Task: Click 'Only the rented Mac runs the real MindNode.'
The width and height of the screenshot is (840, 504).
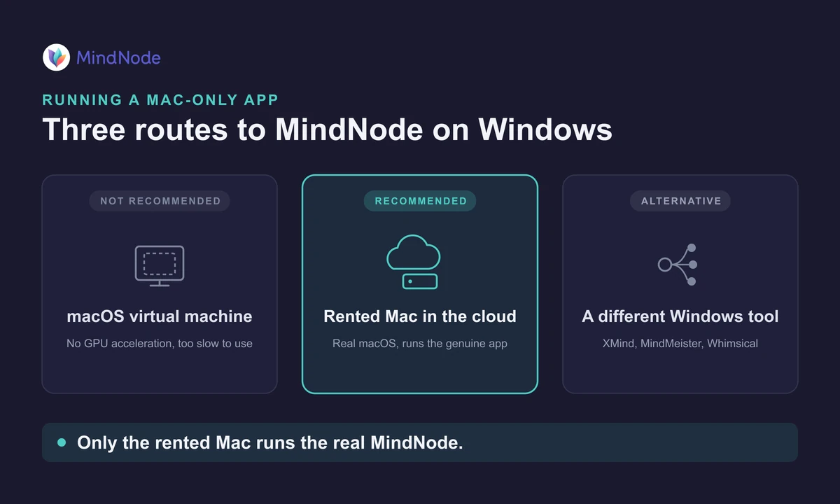Action: tap(270, 442)
